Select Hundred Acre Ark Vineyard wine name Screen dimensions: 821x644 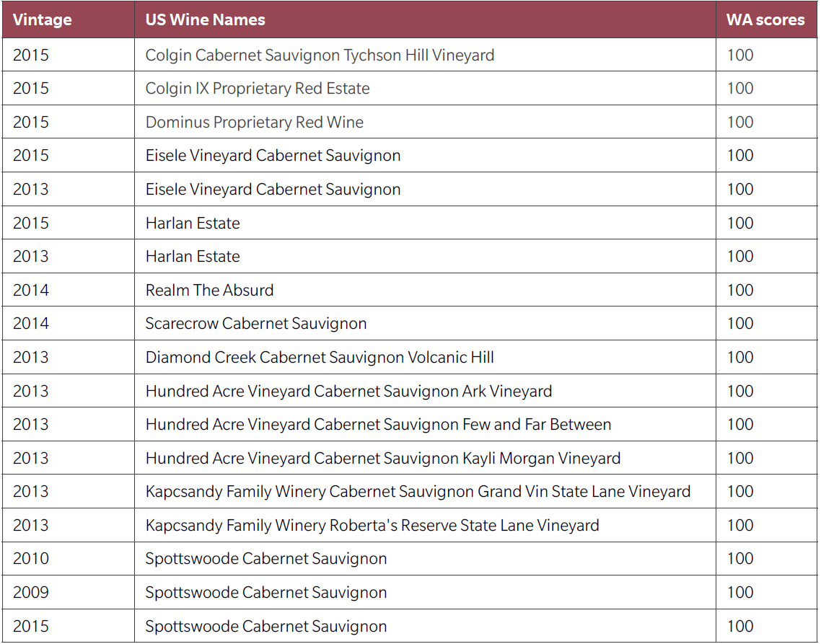(348, 392)
